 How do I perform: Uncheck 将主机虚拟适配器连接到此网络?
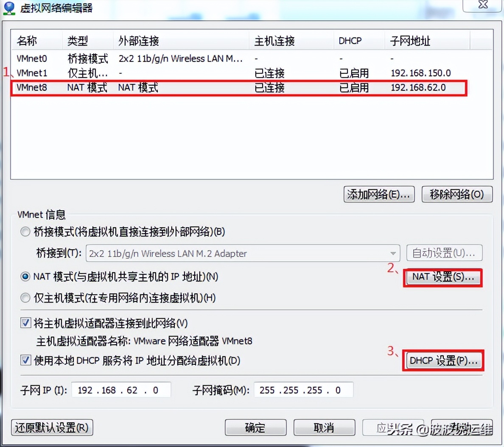[x=25, y=323]
